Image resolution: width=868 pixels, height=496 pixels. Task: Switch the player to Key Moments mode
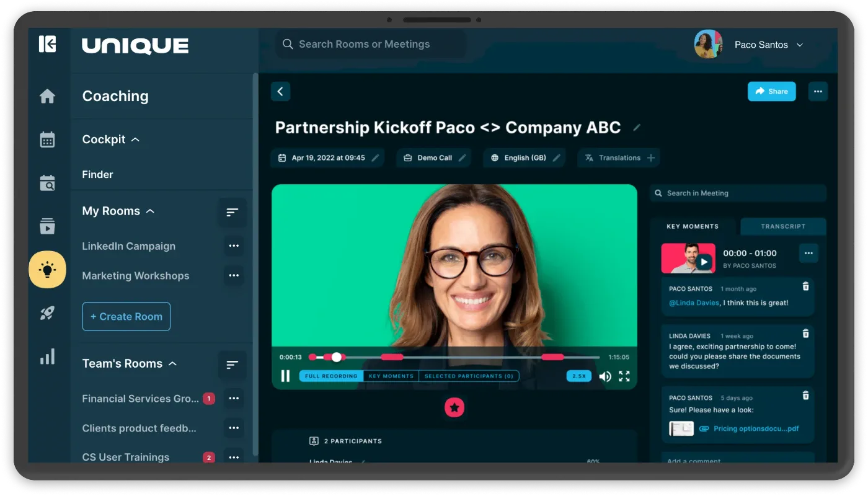[391, 376]
